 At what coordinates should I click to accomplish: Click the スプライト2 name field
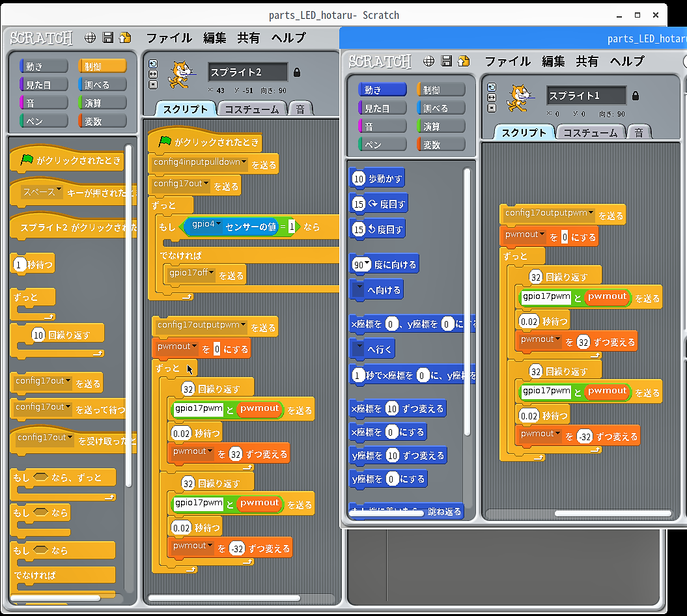tap(247, 72)
